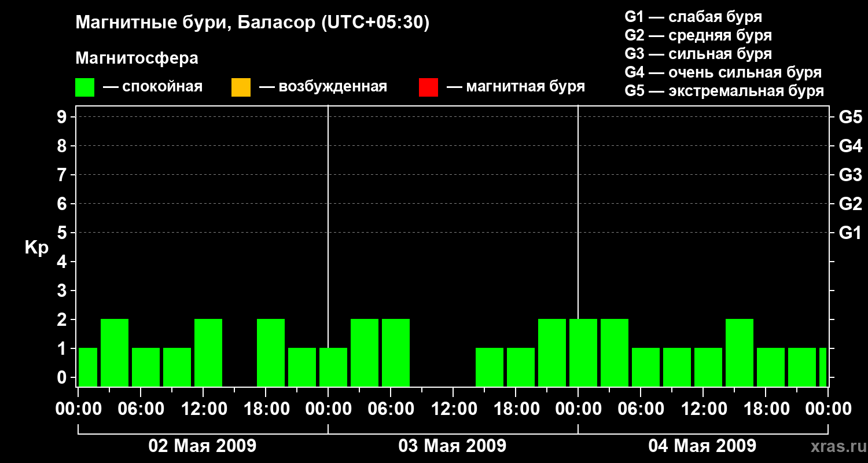This screenshot has height=463, width=868.
Task: Select the '04 Мая 2009' date label
Action: [x=703, y=446]
